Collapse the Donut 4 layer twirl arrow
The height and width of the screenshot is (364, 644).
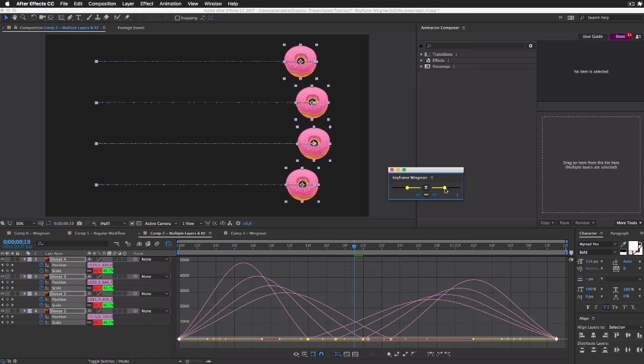click(25, 260)
